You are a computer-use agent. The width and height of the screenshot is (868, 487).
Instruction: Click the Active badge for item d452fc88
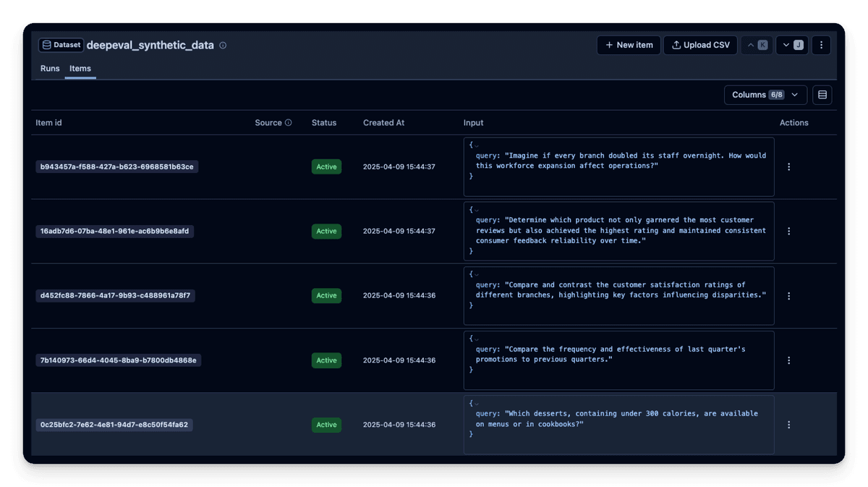tap(326, 296)
